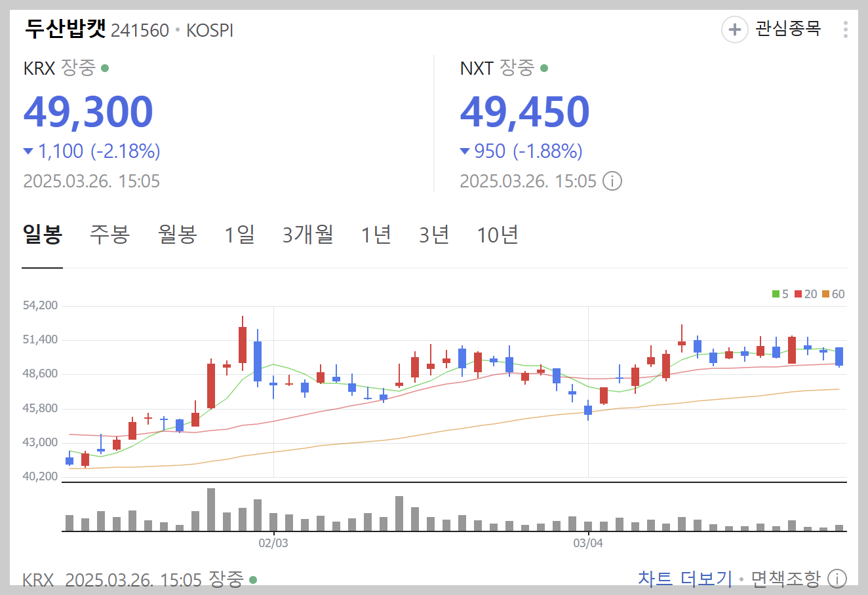This screenshot has width=868, height=595.
Task: Click the 48,600 price axis label
Action: pos(40,374)
